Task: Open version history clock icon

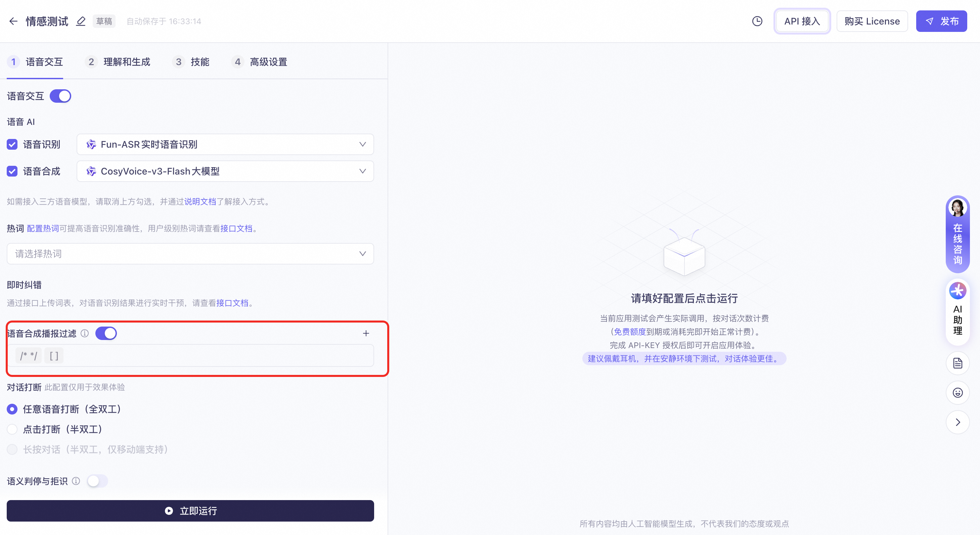Action: pyautogui.click(x=757, y=21)
